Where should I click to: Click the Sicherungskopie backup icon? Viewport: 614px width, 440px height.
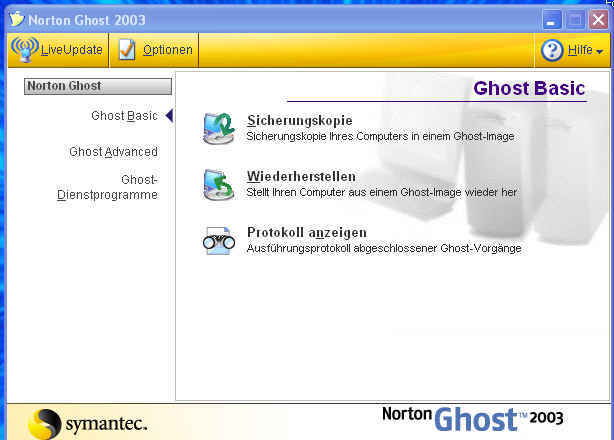219,128
